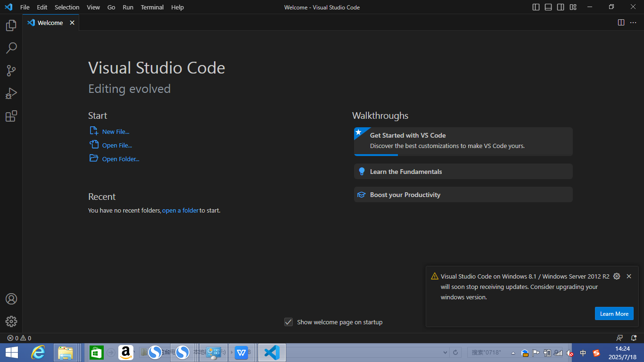Click errors and warnings status indicator
The height and width of the screenshot is (362, 644).
(19, 338)
